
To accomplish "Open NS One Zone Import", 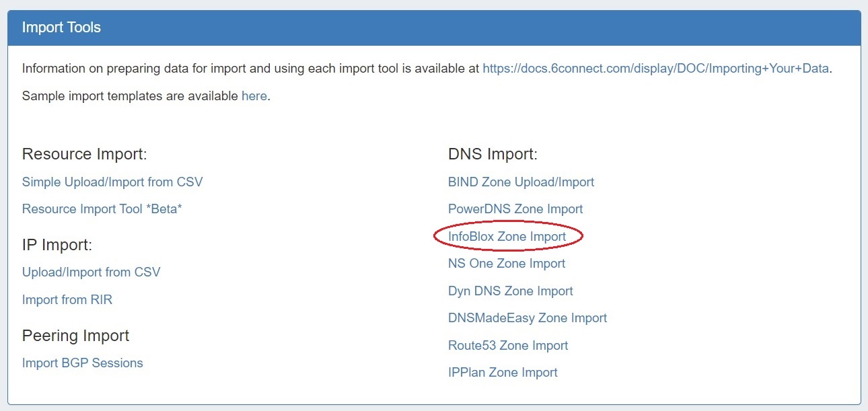I will coord(507,263).
